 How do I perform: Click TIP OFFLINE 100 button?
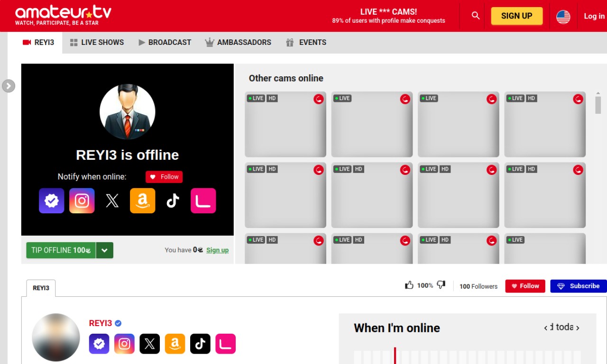coord(61,250)
